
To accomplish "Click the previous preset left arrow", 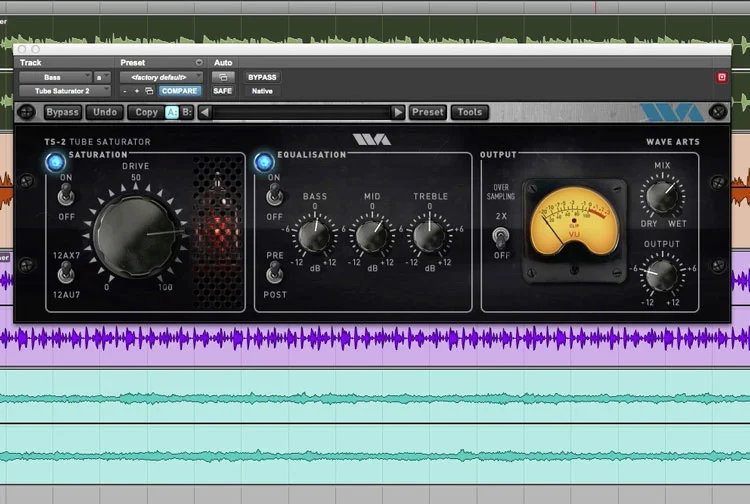I will (205, 112).
